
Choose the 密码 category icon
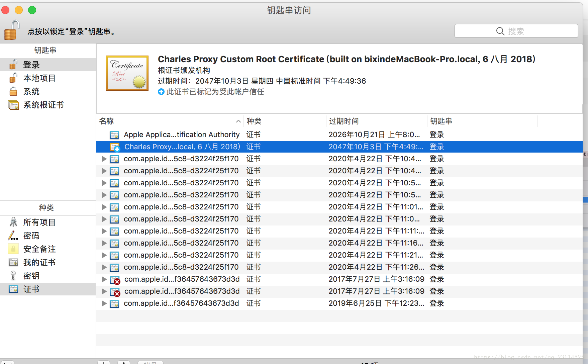[13, 236]
